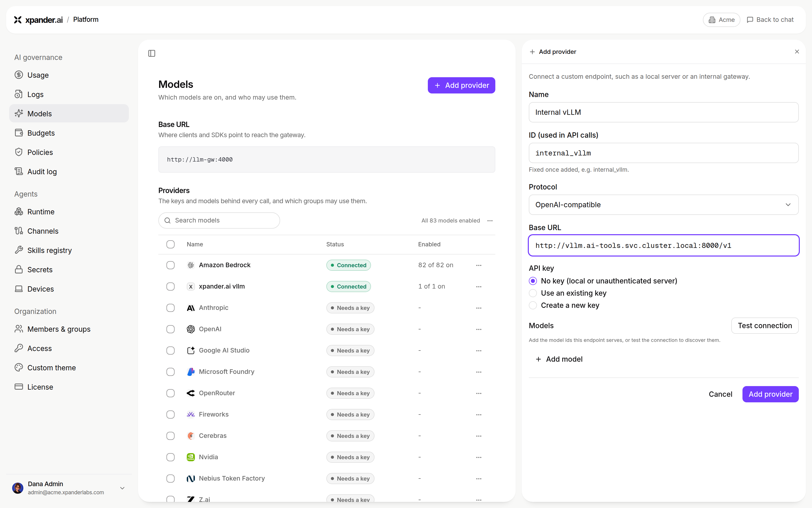Open Policies shield icon
This screenshot has height=508, width=812.
tap(19, 152)
